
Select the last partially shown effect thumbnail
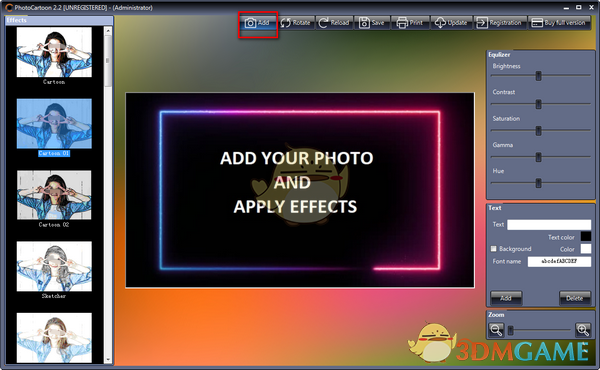[x=54, y=337]
